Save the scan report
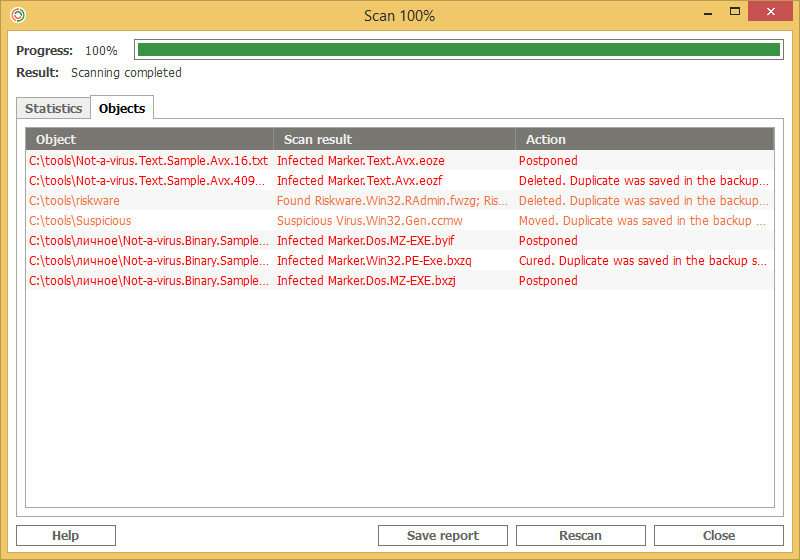 [x=443, y=536]
